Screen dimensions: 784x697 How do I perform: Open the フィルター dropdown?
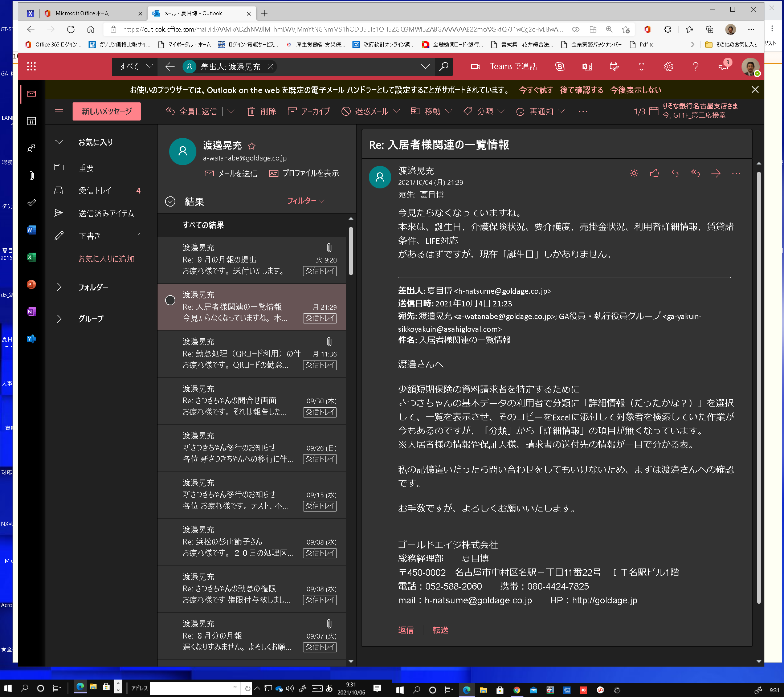(306, 201)
